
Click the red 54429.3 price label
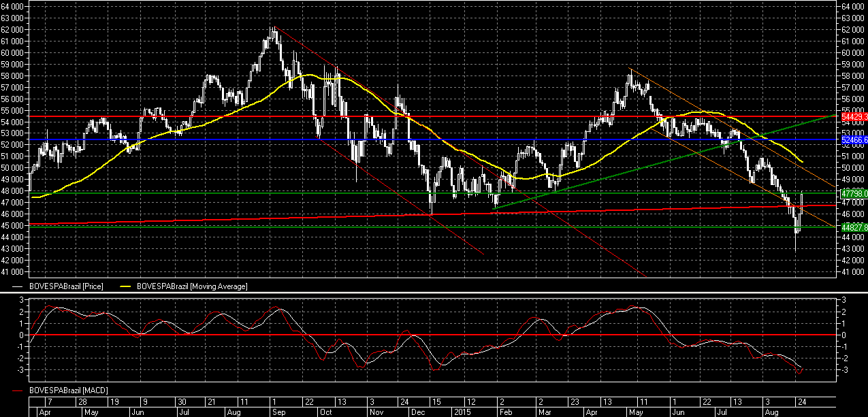pos(852,117)
